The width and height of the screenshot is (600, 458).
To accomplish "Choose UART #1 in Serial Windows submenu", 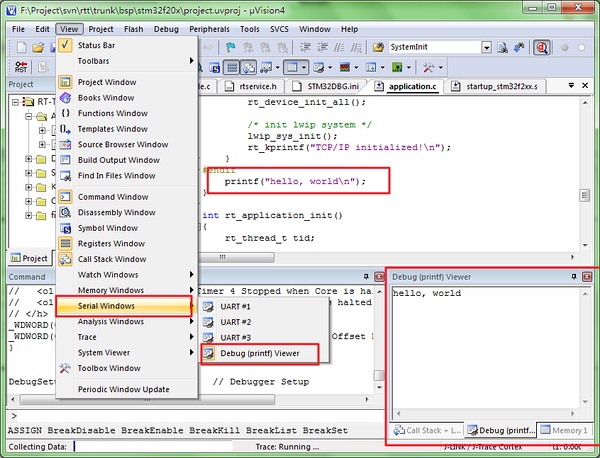I will point(235,305).
